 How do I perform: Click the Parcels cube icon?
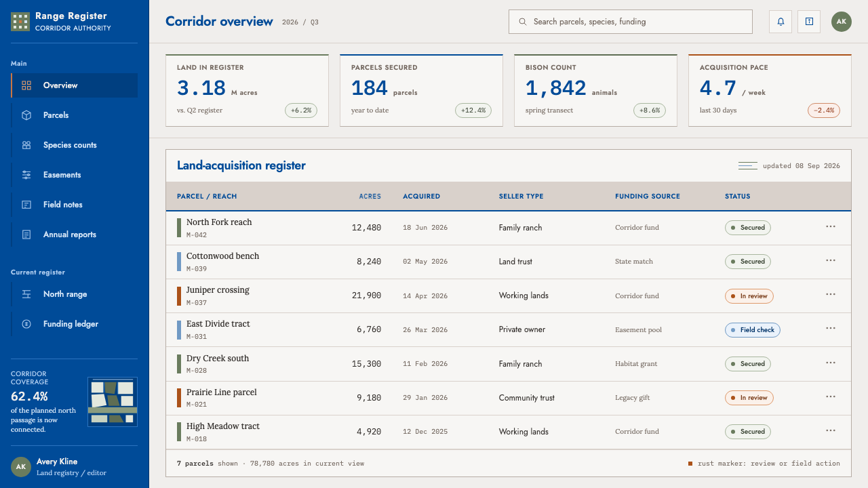(x=26, y=115)
